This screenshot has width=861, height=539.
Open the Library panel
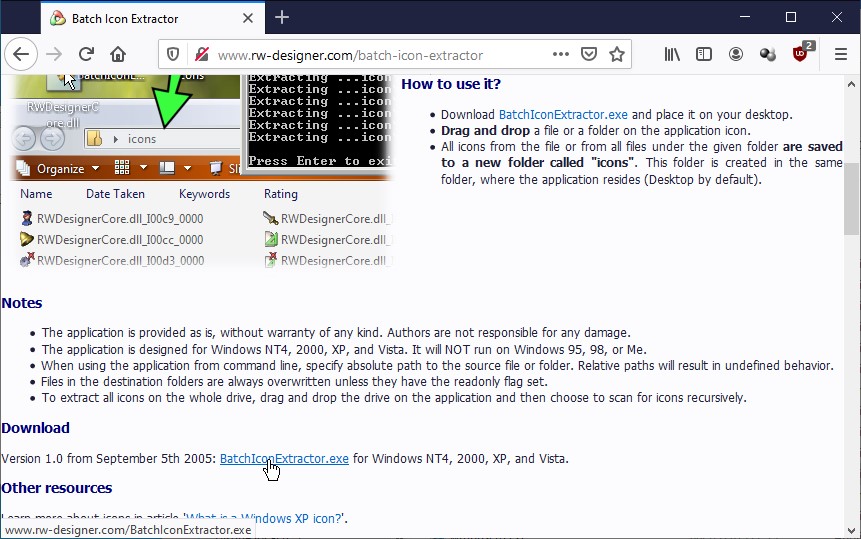[x=672, y=54]
